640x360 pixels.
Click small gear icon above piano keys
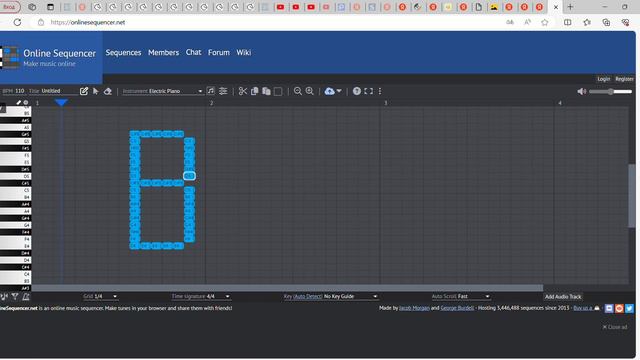[26, 102]
